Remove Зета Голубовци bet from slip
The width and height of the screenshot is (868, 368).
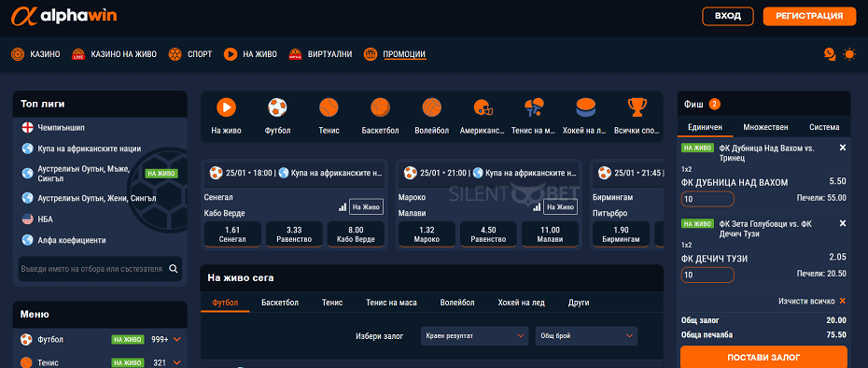click(x=843, y=223)
